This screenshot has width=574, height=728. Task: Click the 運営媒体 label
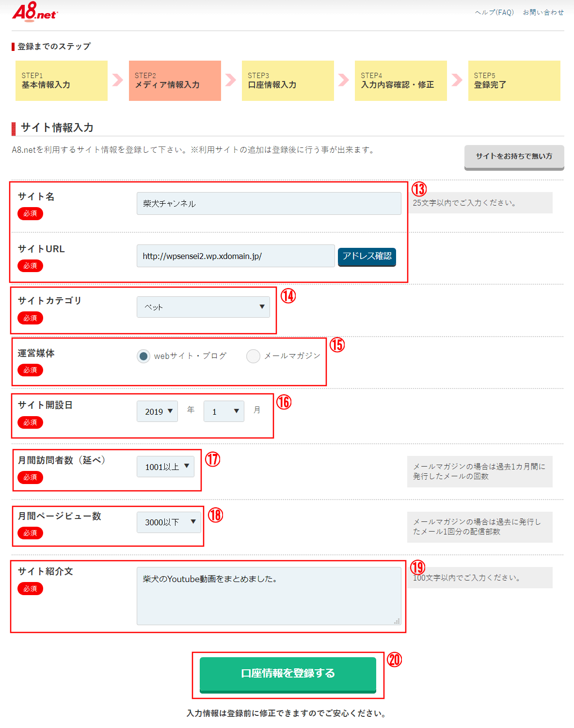36,353
